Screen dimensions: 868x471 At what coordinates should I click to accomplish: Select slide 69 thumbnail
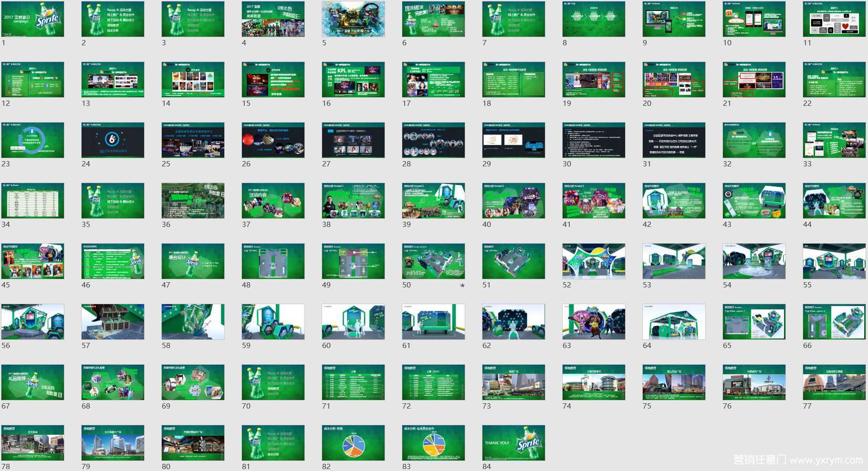tap(193, 382)
